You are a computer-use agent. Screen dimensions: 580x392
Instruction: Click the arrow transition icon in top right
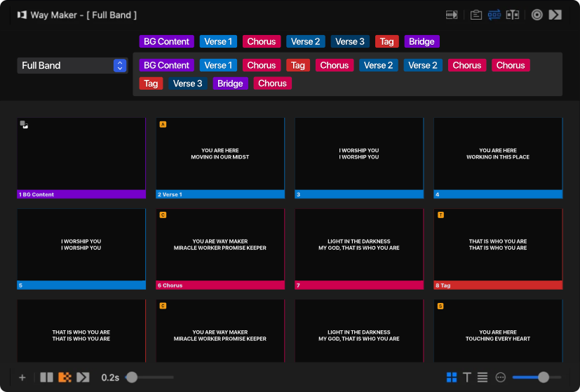point(555,15)
